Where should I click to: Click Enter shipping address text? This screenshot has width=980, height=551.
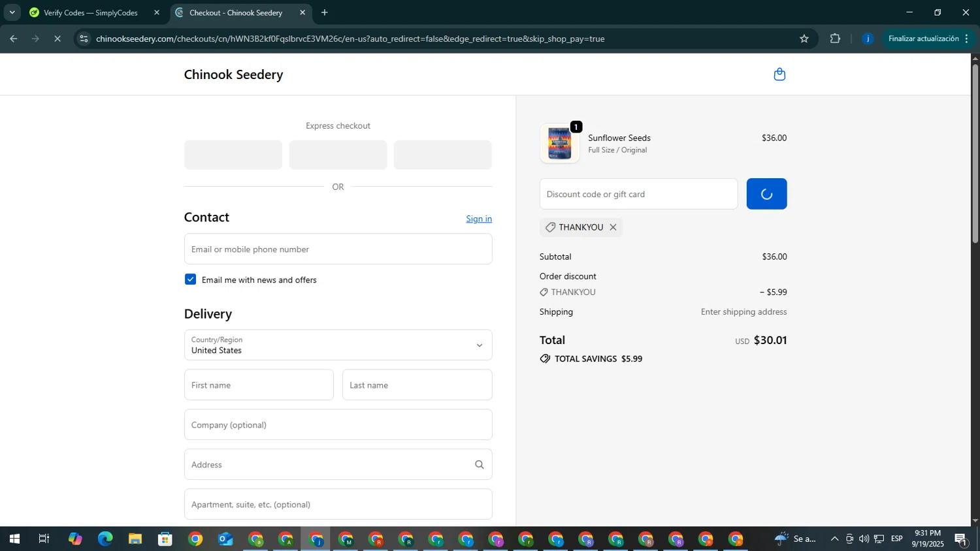(743, 311)
